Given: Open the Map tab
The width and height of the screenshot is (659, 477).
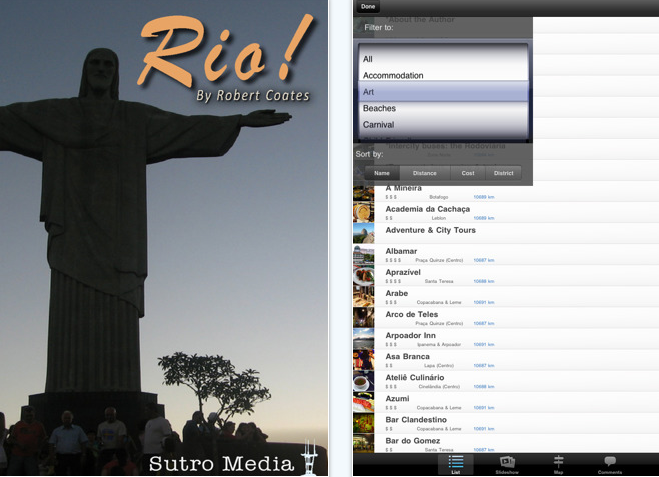Looking at the screenshot, I should click(x=558, y=464).
